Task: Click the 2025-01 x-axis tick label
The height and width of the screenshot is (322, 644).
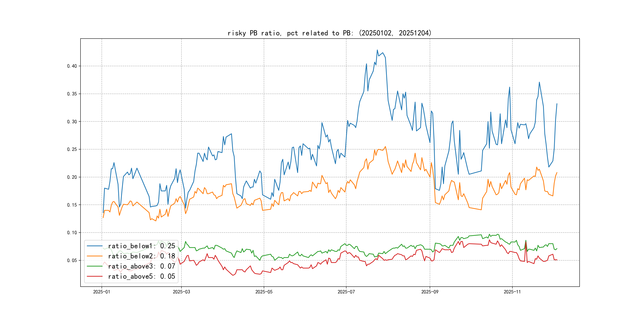Action: pos(102,292)
